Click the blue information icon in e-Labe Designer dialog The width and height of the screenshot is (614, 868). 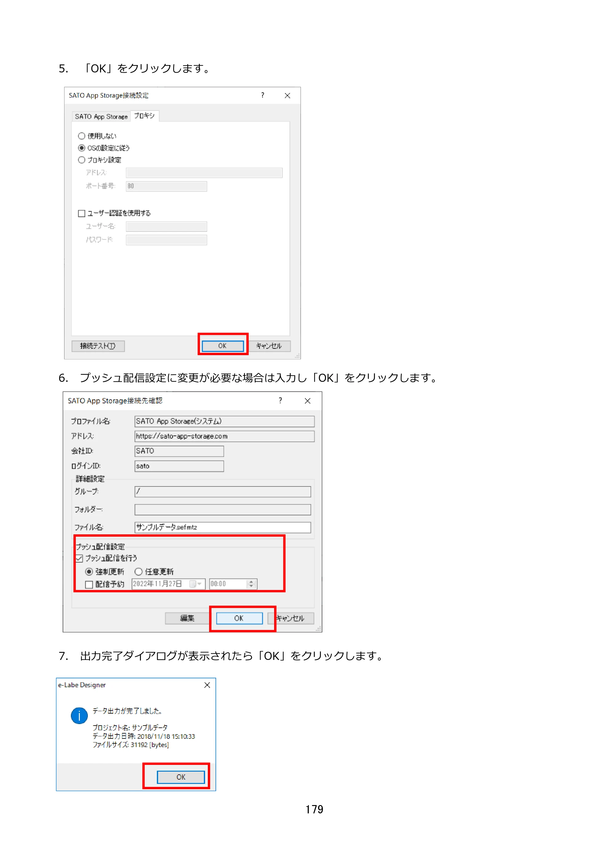(x=80, y=715)
